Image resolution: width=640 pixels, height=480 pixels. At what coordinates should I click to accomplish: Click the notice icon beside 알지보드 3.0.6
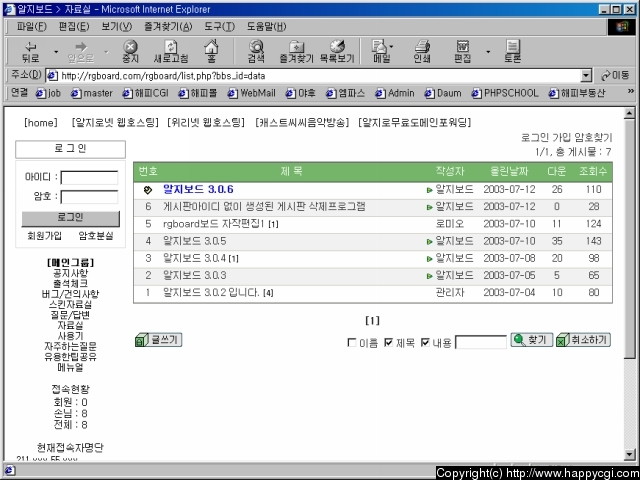pyautogui.click(x=148, y=190)
